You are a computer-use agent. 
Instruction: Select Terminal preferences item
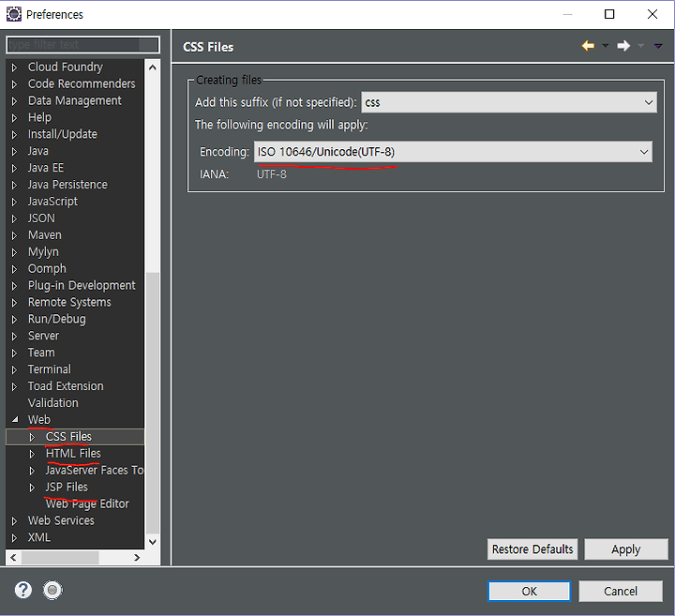pos(49,369)
